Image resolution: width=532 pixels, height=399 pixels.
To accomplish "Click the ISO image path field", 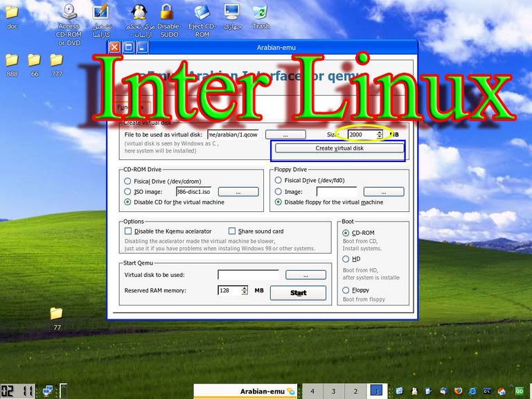I will click(194, 192).
